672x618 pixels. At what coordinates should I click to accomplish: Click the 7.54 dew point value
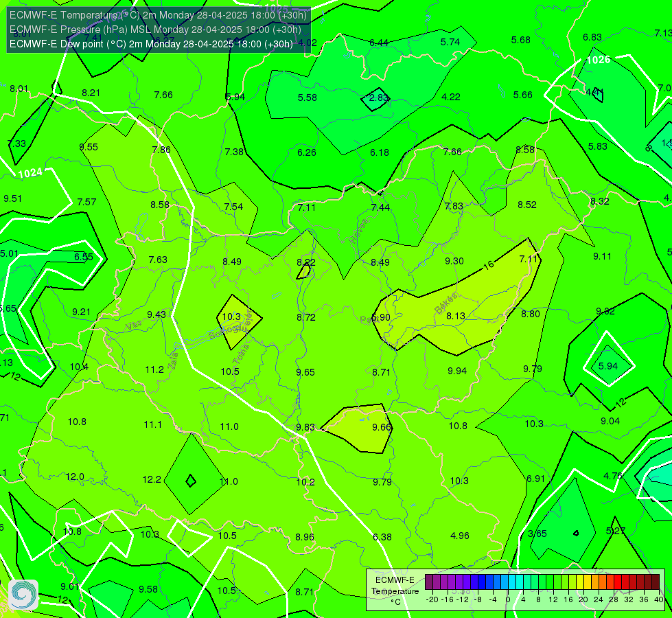pos(233,207)
